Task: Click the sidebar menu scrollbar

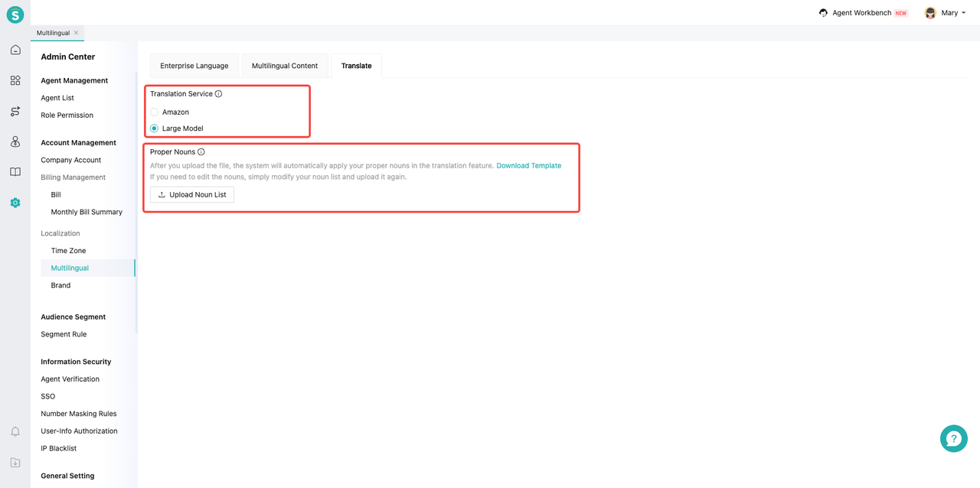Action: 136,203
